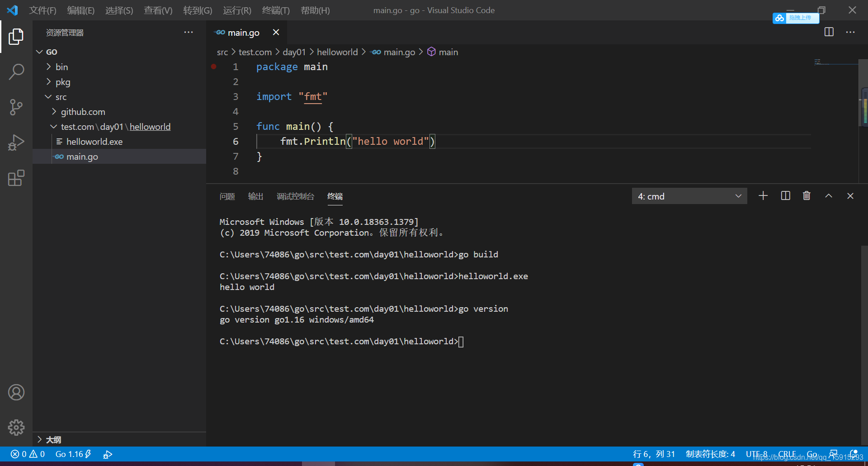Split the terminal panel
Viewport: 868px width, 466px height.
pos(786,195)
